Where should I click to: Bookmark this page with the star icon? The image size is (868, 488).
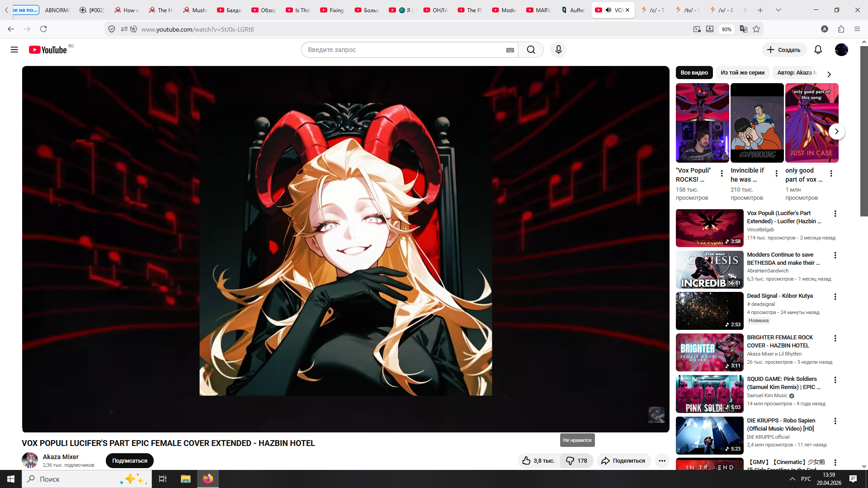click(x=756, y=29)
